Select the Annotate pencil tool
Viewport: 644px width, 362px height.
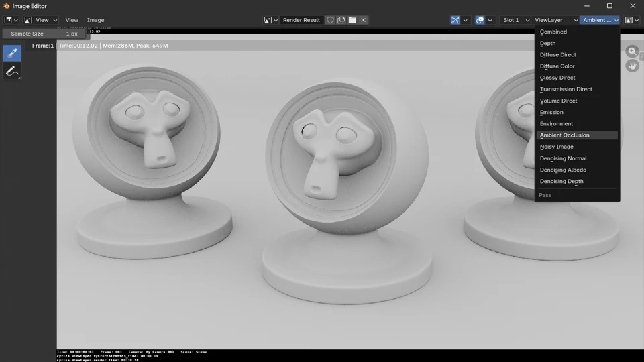pos(12,72)
